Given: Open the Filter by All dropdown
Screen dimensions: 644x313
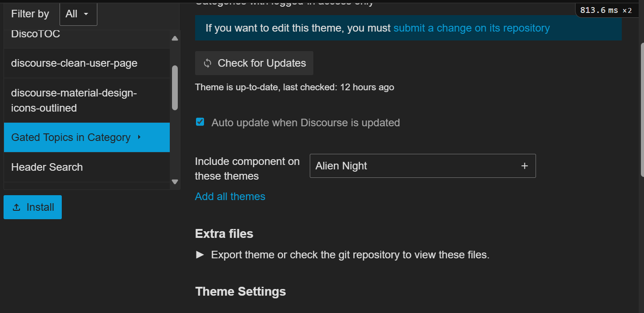Looking at the screenshot, I should click(x=78, y=14).
